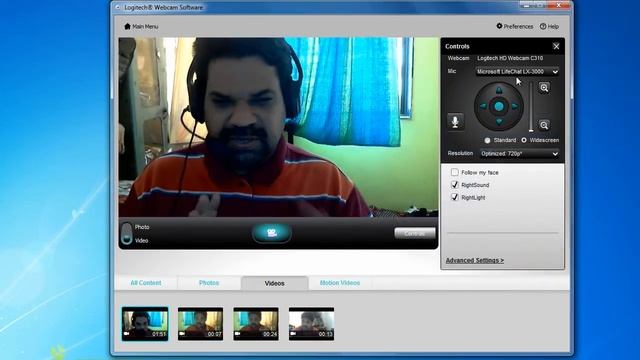This screenshot has width=640, height=360.
Task: Click the Controls button below the preview
Action: tap(415, 233)
